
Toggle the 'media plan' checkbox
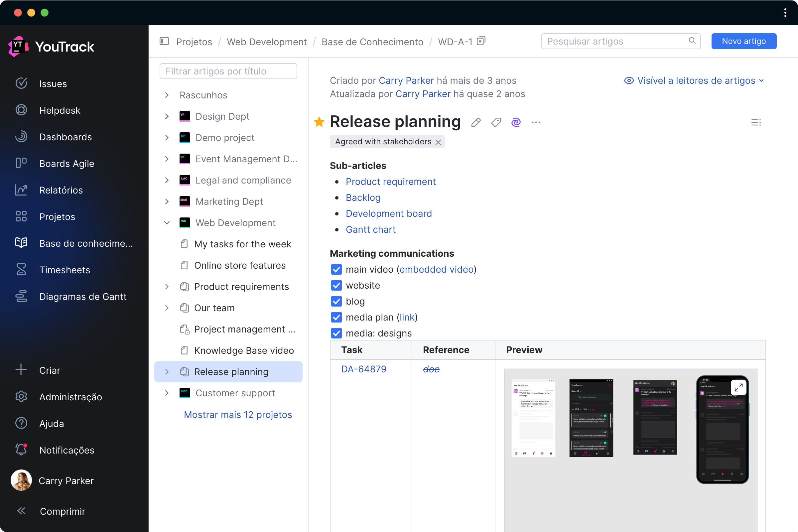click(x=335, y=317)
